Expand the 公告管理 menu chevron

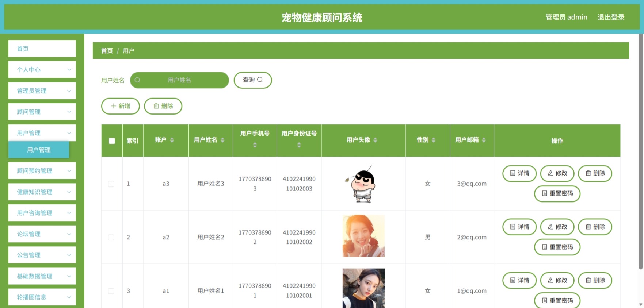(69, 255)
